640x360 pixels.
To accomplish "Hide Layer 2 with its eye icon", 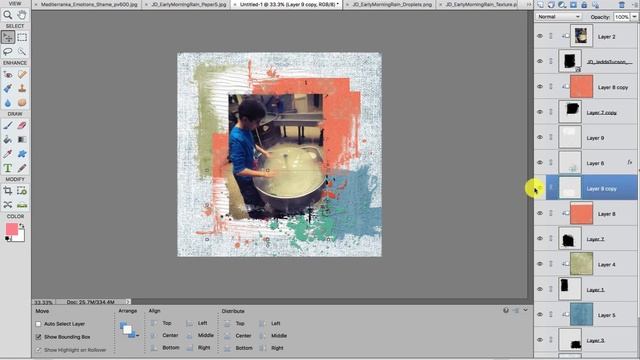I will (x=540, y=36).
